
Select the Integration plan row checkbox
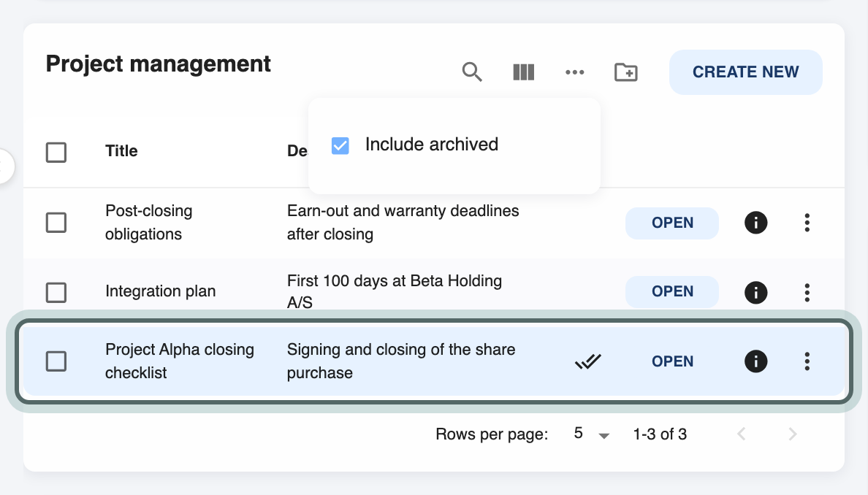(56, 292)
